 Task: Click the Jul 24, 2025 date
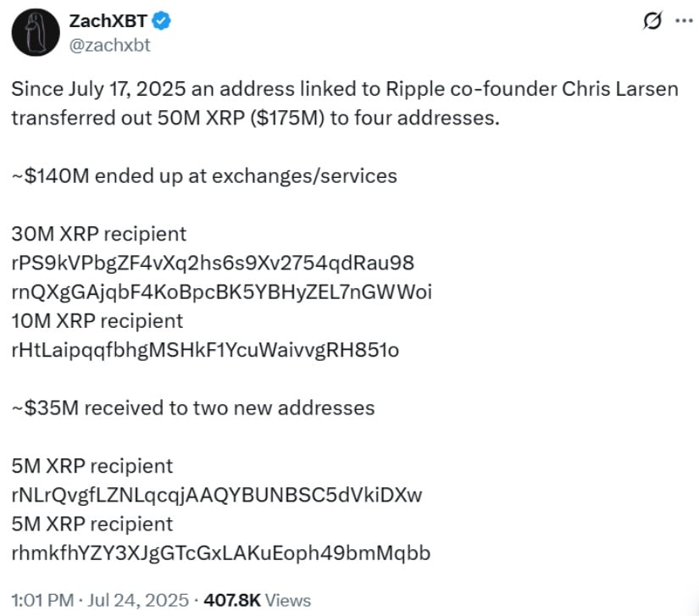click(138, 600)
